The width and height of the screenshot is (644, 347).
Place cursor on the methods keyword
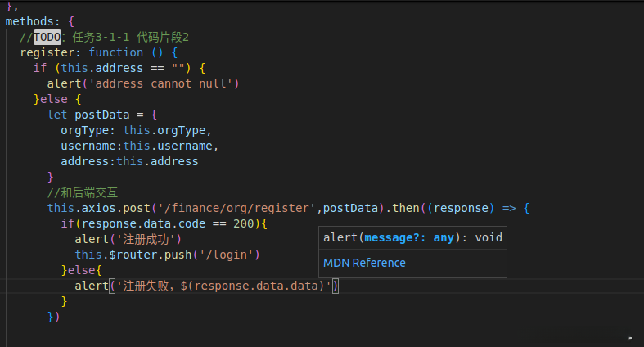pos(33,21)
